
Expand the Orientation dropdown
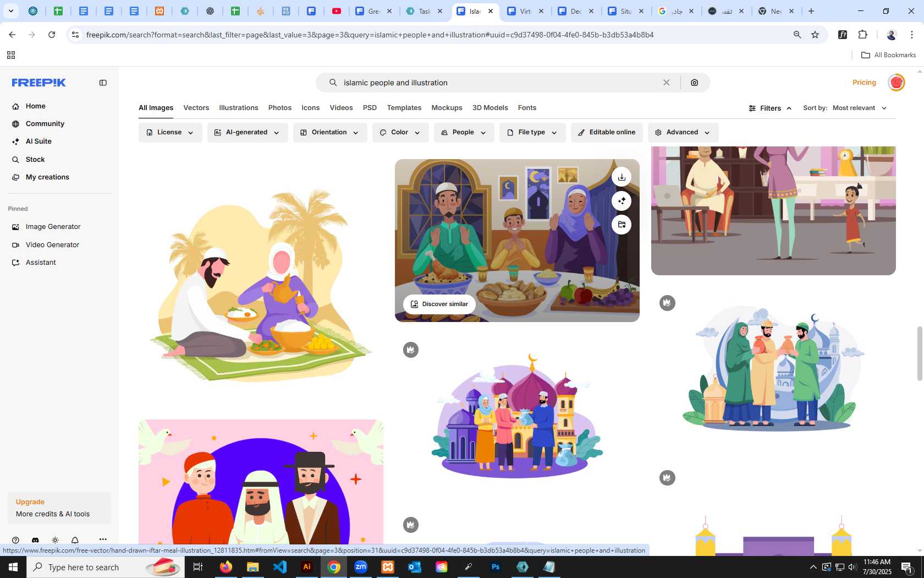pos(330,133)
